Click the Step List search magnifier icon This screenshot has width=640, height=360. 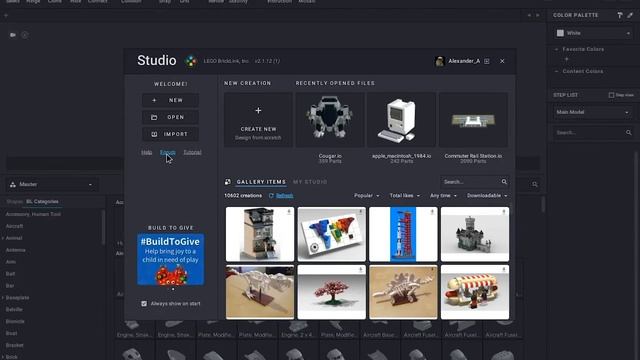coord(629,133)
